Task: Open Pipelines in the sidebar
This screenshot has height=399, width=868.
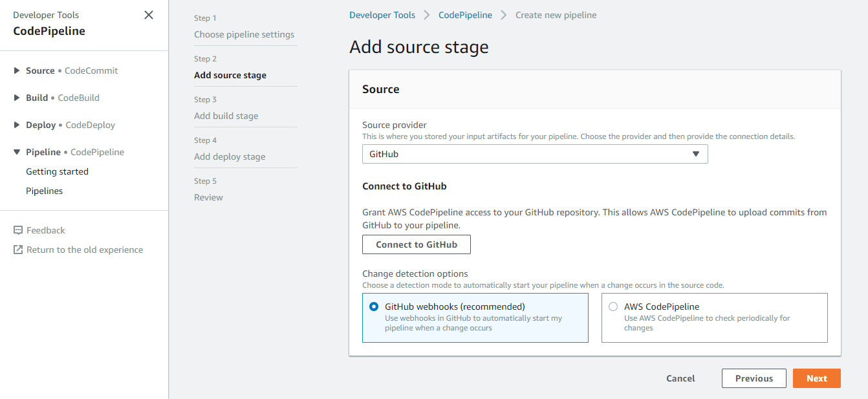Action: pyautogui.click(x=44, y=191)
